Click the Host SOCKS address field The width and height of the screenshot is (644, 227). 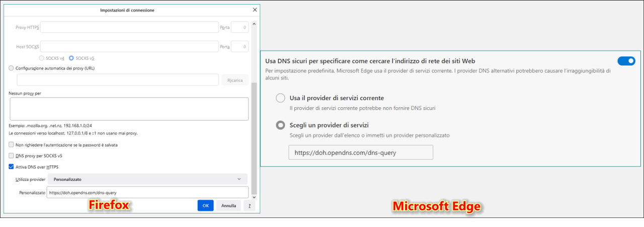[x=129, y=46]
